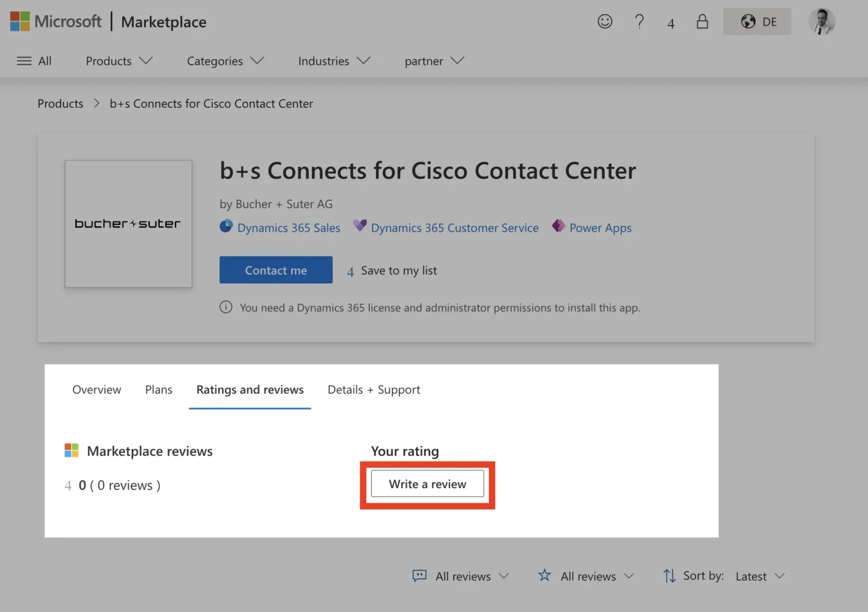
Task: Click the sort arrows icon
Action: click(669, 576)
